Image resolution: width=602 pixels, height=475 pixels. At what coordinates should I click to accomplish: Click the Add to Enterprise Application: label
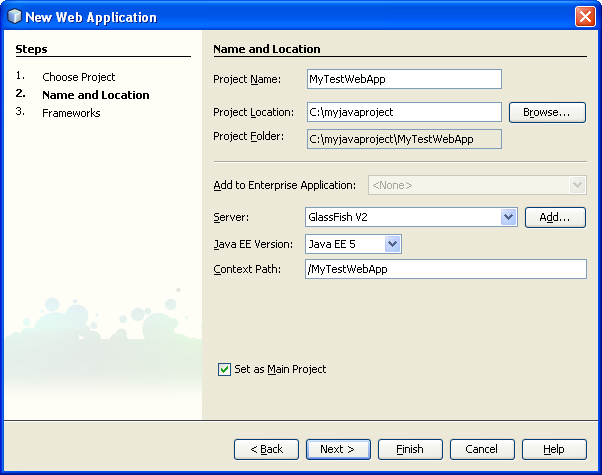click(284, 185)
